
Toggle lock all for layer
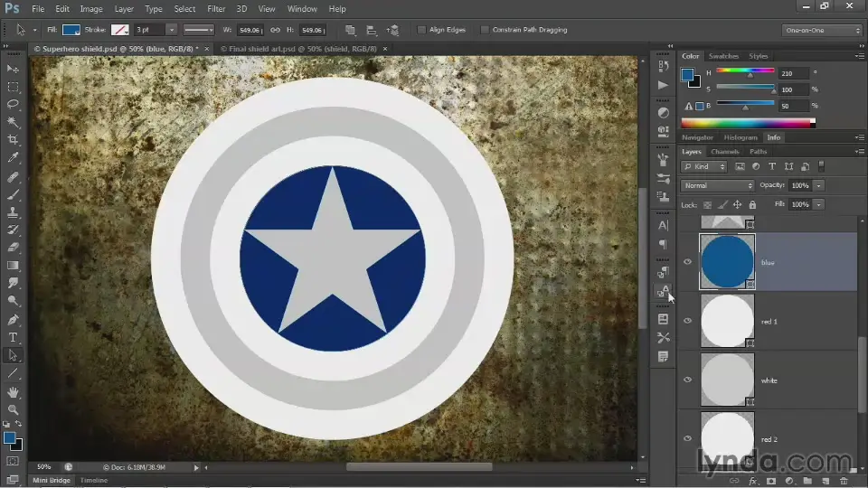(x=752, y=205)
